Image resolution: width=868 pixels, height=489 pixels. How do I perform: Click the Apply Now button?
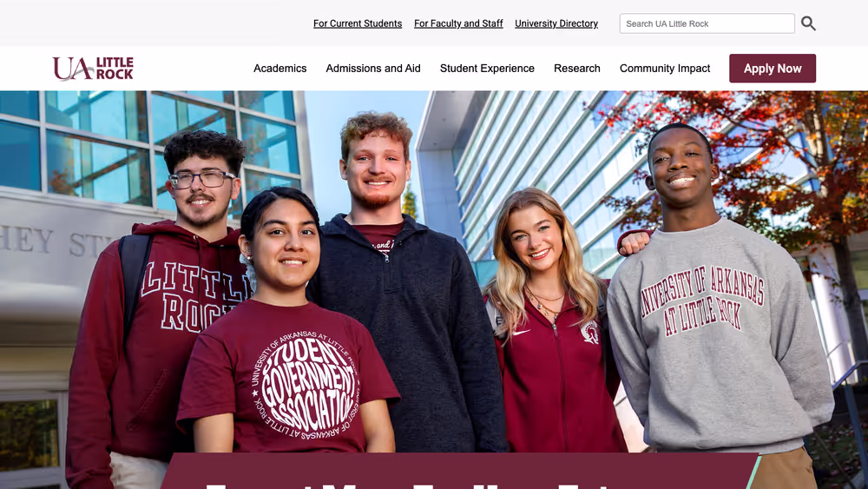click(773, 68)
